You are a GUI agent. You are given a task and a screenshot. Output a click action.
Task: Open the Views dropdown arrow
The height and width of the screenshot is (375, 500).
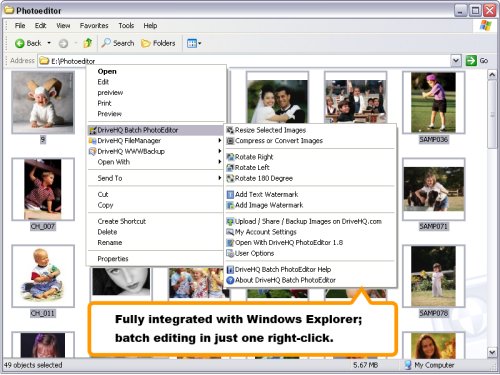(200, 43)
